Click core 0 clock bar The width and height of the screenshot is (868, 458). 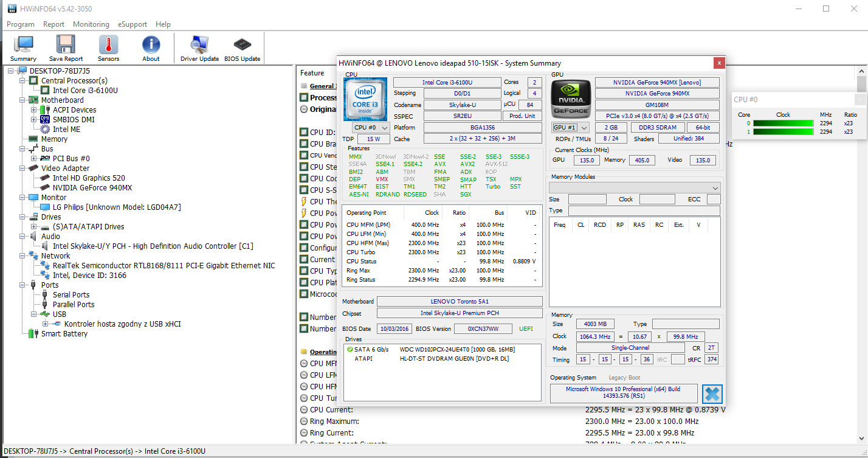point(783,123)
